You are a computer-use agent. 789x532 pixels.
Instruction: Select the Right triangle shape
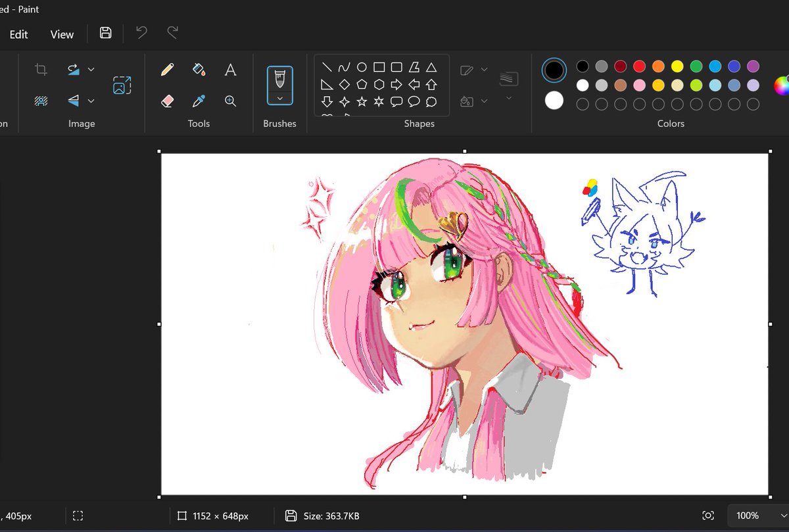click(326, 84)
